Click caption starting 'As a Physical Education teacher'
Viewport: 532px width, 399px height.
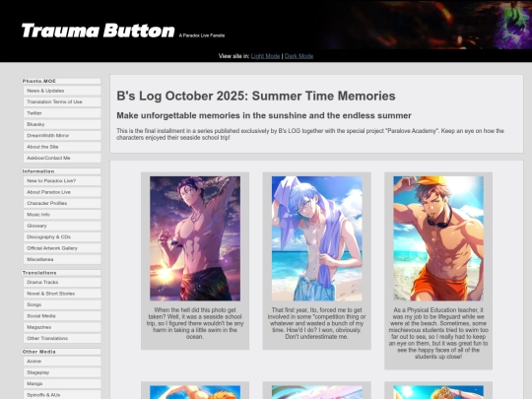438,333
